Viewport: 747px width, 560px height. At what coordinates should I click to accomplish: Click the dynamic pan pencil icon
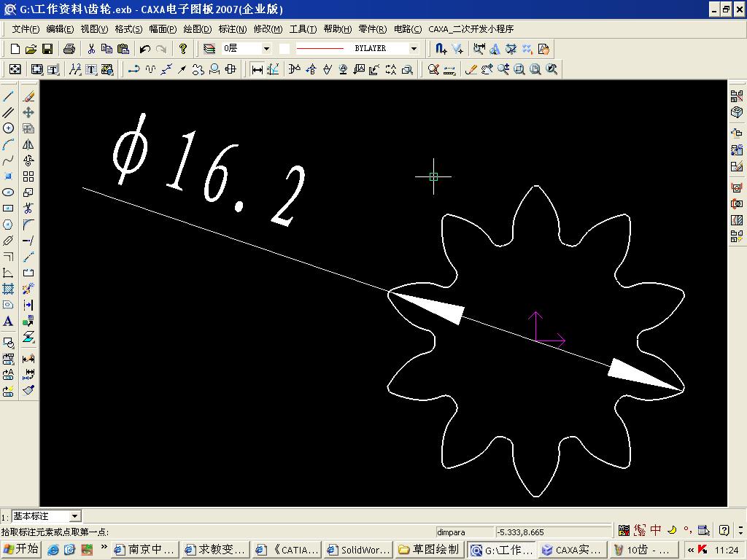coord(471,69)
